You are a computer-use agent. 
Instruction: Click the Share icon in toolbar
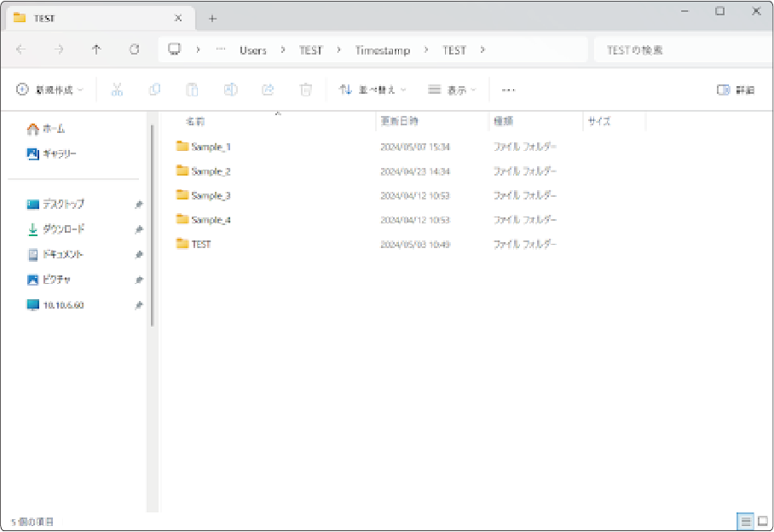(x=268, y=90)
